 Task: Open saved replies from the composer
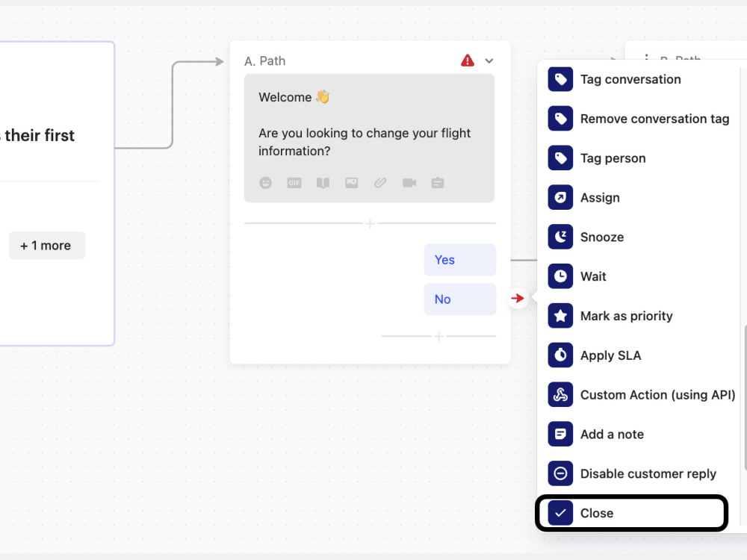437,182
